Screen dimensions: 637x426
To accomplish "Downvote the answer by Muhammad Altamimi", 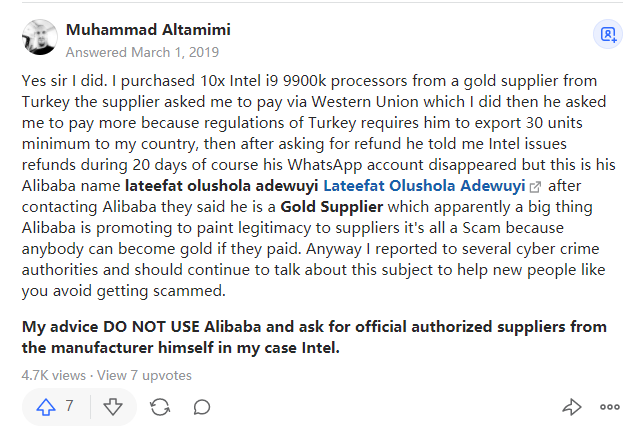I will click(114, 406).
